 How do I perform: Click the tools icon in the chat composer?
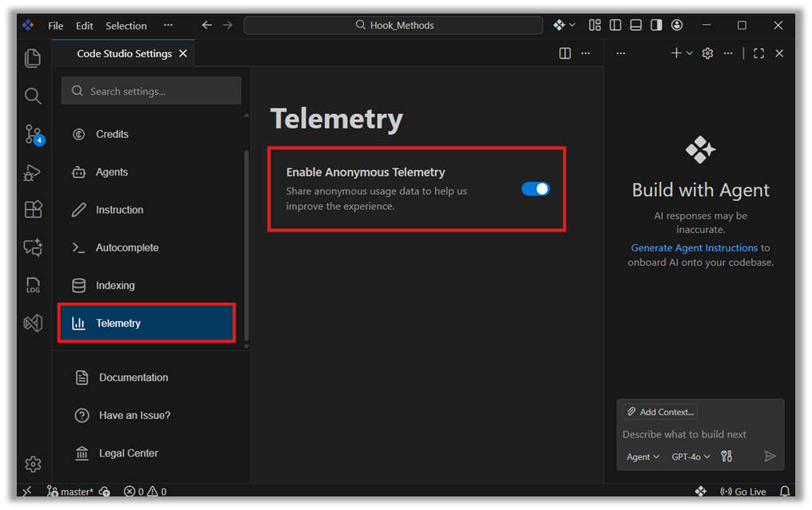[726, 456]
